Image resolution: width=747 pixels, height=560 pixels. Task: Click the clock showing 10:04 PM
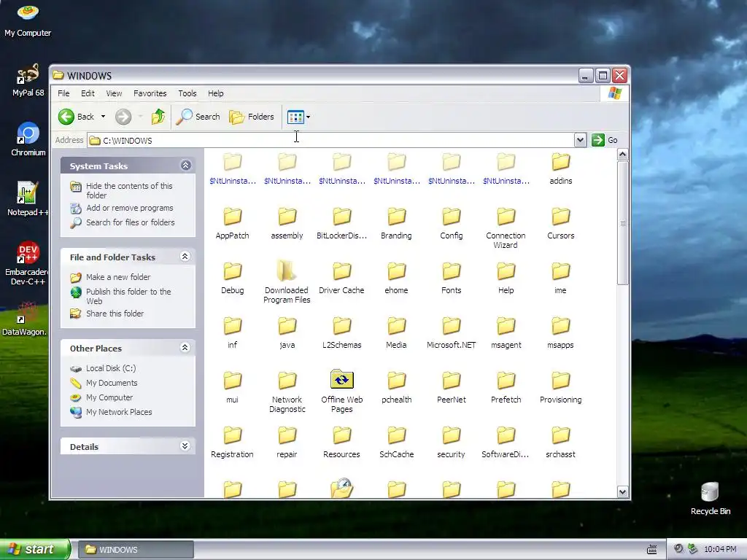(x=720, y=550)
